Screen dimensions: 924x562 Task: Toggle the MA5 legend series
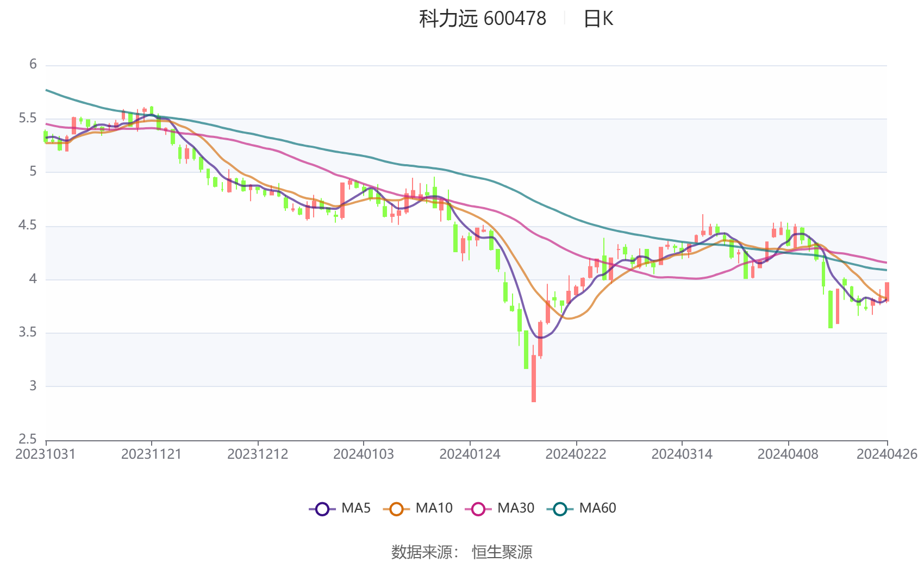click(340, 508)
